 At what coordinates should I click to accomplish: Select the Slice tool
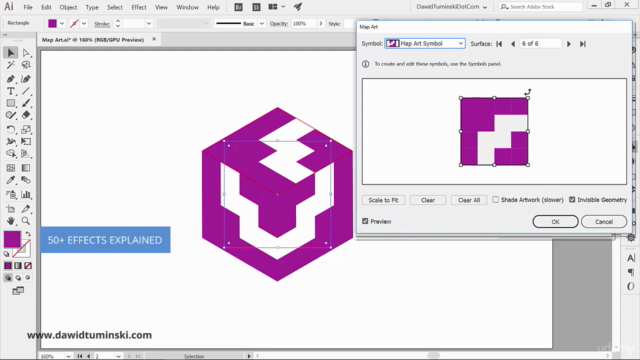[x=26, y=209]
